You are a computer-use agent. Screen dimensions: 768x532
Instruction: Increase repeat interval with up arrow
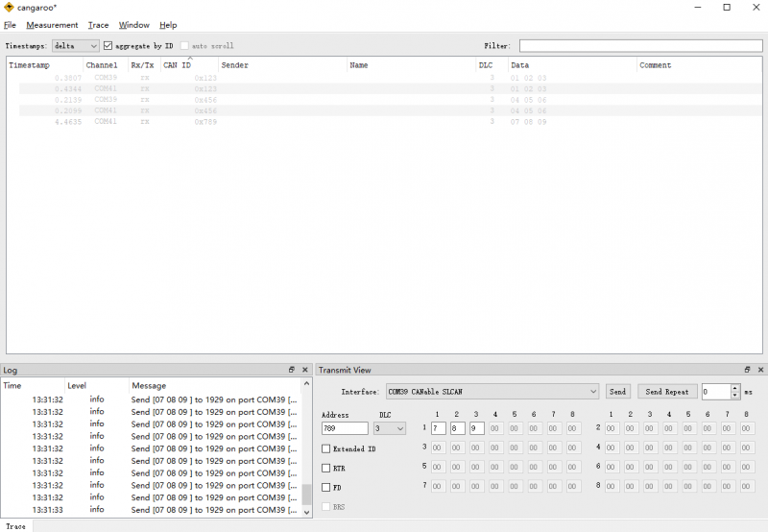click(734, 388)
